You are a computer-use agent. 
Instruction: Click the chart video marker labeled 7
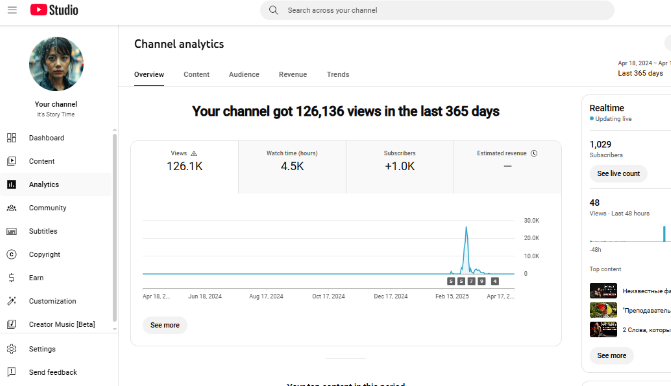471,281
